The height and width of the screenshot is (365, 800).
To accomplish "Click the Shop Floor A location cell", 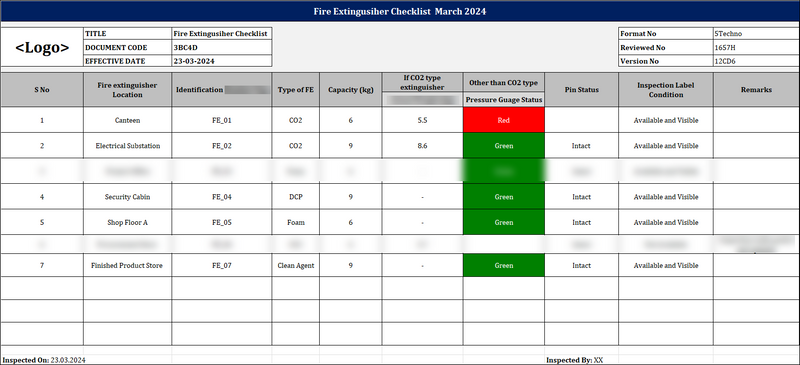I will coord(128,223).
